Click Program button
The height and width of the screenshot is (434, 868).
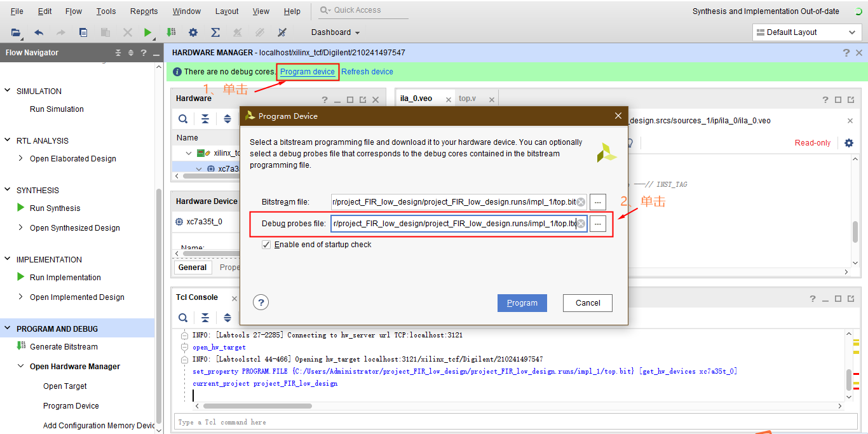click(522, 303)
